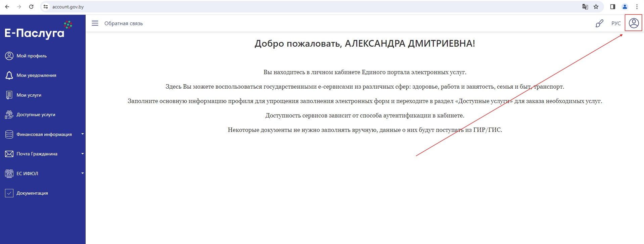The image size is (644, 244).
Task: Bookmark the page with star icon
Action: [x=596, y=7]
